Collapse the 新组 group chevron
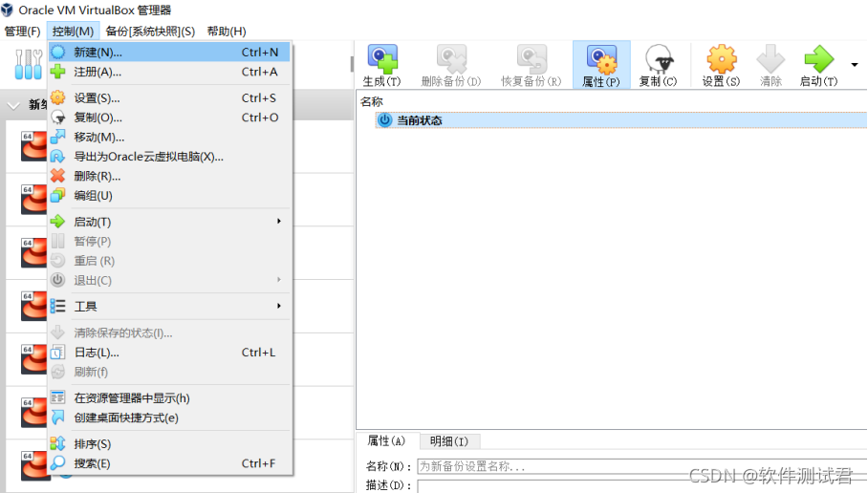Screen dimensions: 868x493 click(13, 104)
